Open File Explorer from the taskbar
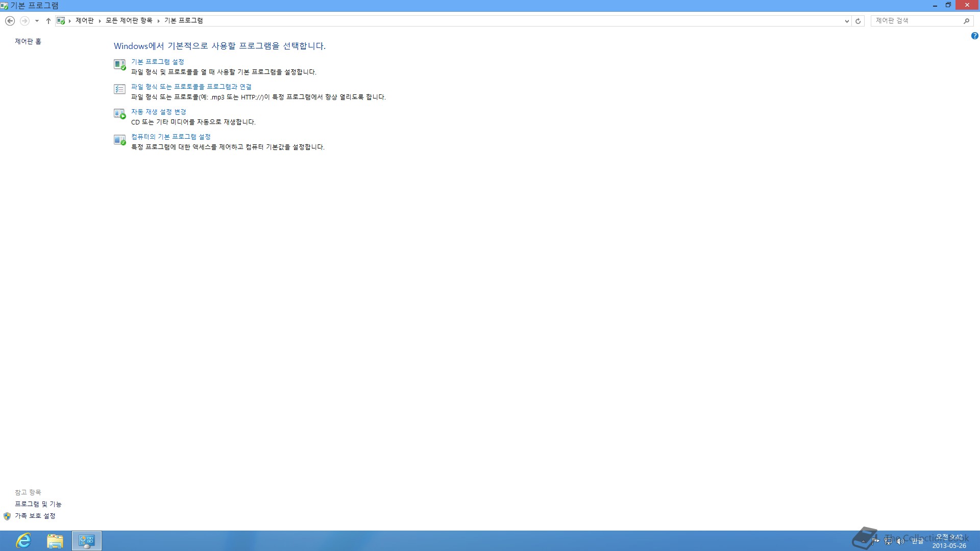Image resolution: width=980 pixels, height=551 pixels. click(55, 541)
